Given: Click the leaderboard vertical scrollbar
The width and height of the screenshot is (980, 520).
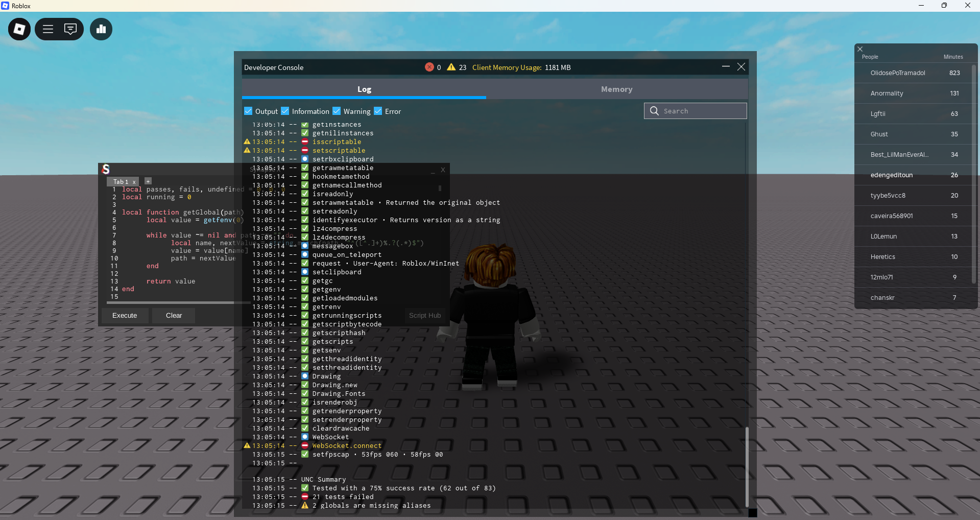Looking at the screenshot, I should [974, 174].
